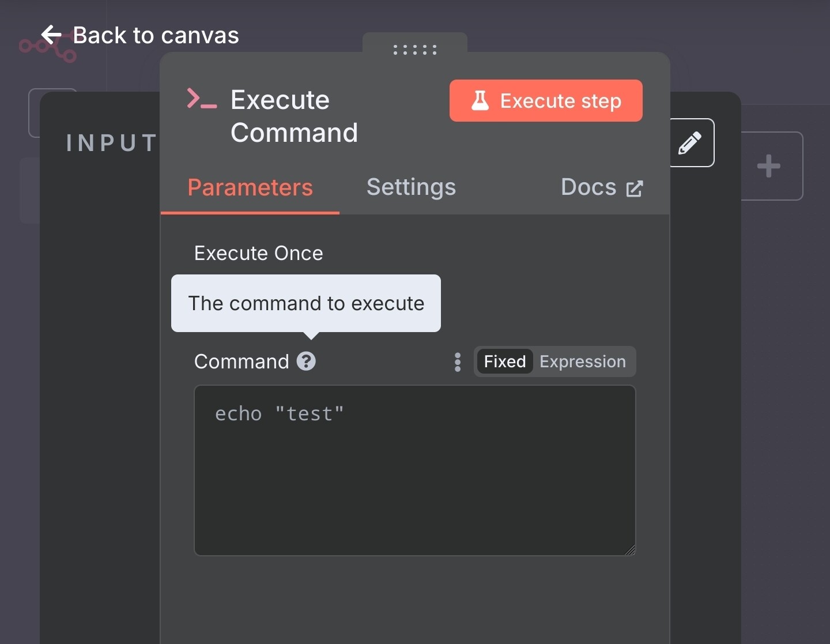830x644 pixels.
Task: Click the terminal prompt node icon
Action: click(x=202, y=99)
